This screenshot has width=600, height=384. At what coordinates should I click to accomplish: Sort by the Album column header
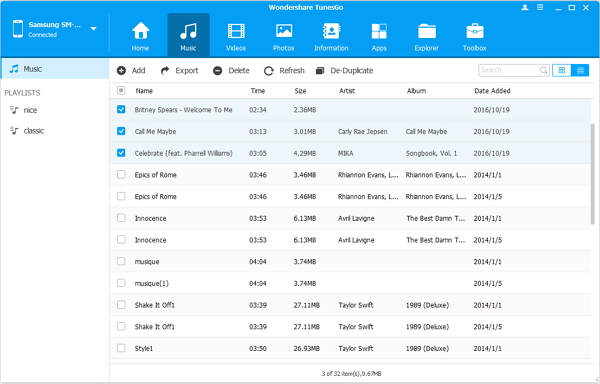pos(416,91)
